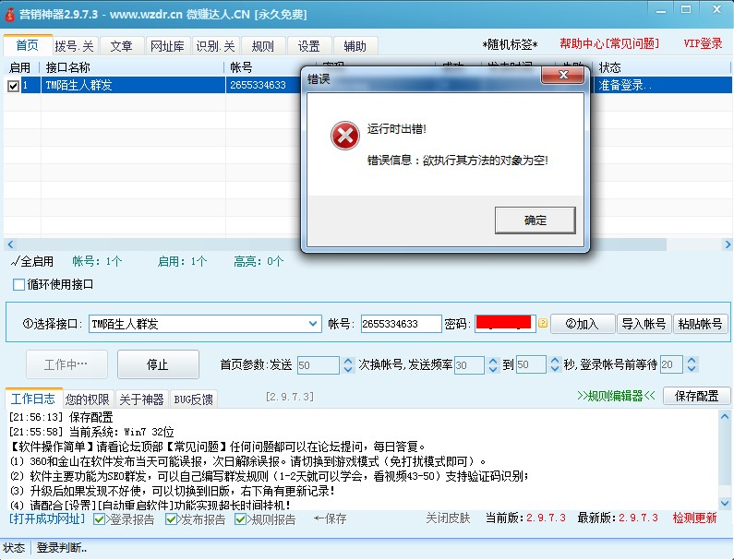734x560 pixels.
Task: Adjust the 发送 count spinner arrows
Action: pyautogui.click(x=348, y=365)
